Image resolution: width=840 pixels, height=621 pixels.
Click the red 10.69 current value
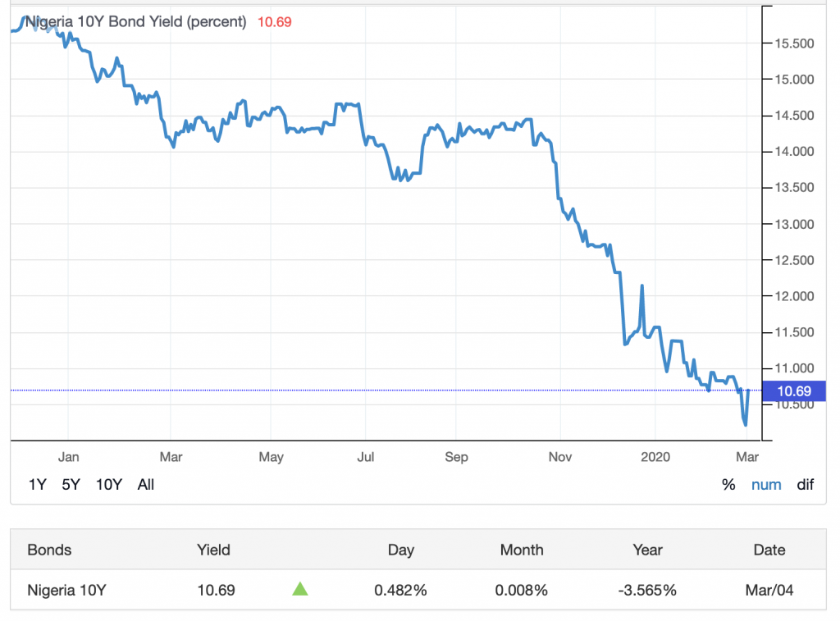275,22
